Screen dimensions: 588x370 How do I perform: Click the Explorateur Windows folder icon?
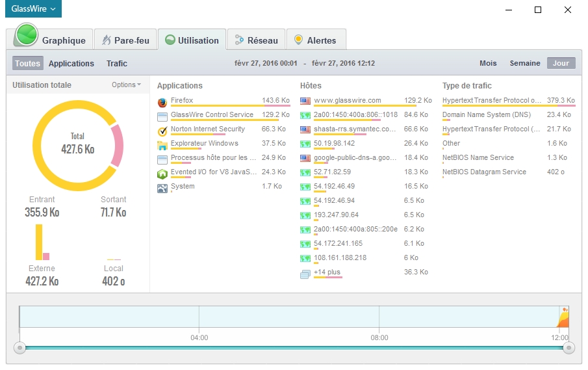pos(162,146)
